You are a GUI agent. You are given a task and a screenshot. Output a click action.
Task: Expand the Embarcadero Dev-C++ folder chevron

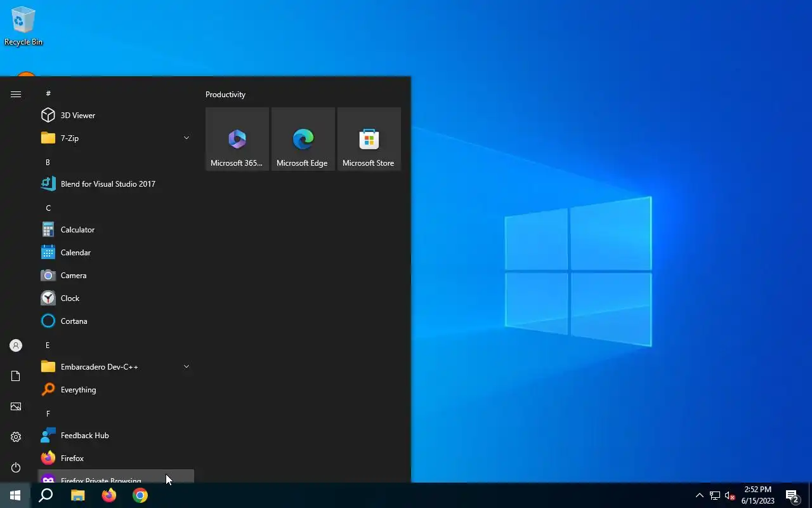(187, 367)
